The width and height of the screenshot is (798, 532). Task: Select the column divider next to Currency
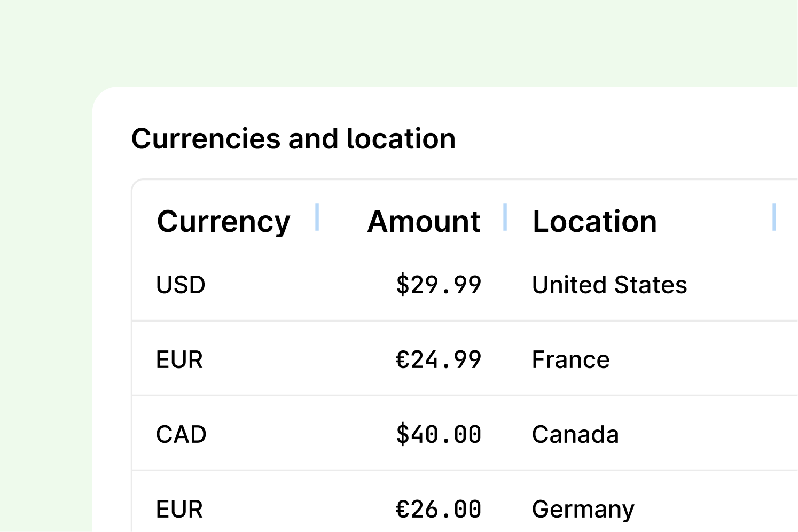pos(317,216)
